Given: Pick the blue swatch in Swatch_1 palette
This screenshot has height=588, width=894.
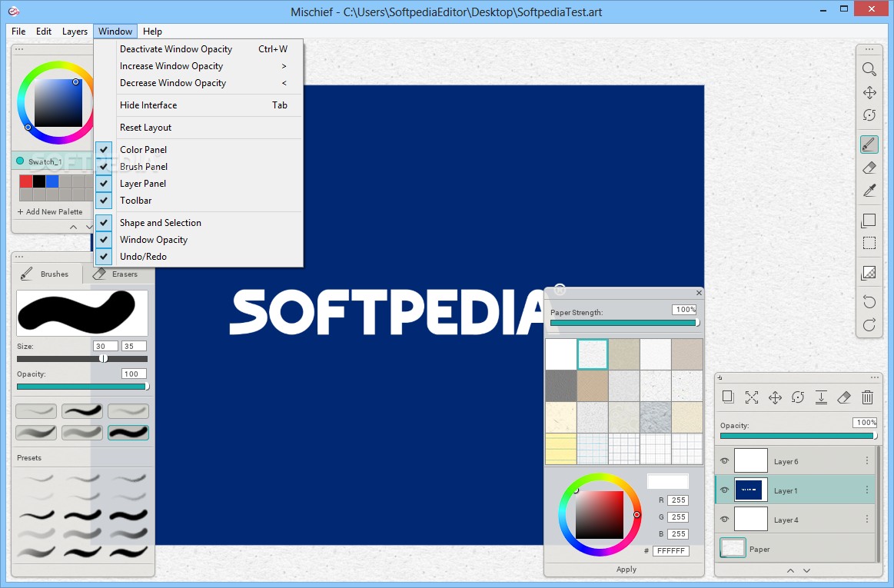Looking at the screenshot, I should point(52,181).
